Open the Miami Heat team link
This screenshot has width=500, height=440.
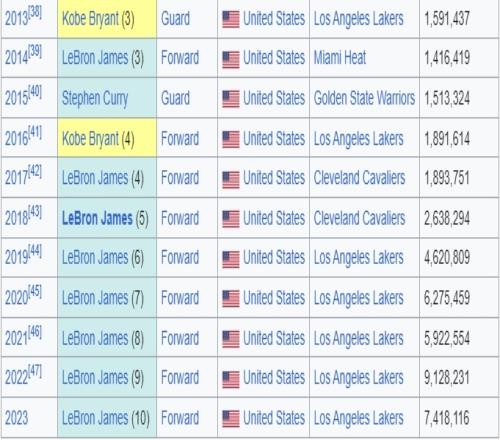click(x=340, y=58)
